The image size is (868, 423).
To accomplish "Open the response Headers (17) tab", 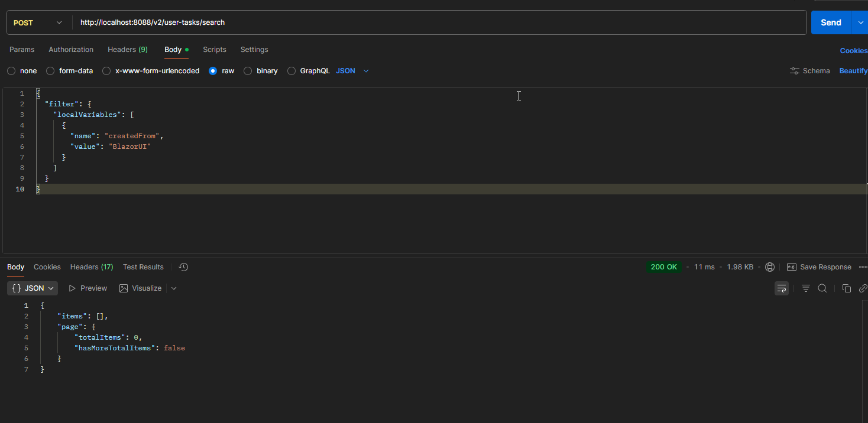I will (92, 267).
